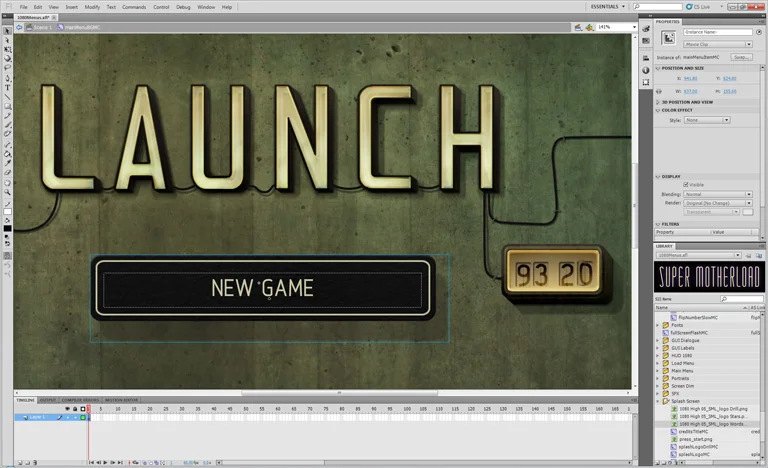The width and height of the screenshot is (768, 468).
Task: Toggle show/hide all layers eye icon
Action: (x=68, y=409)
